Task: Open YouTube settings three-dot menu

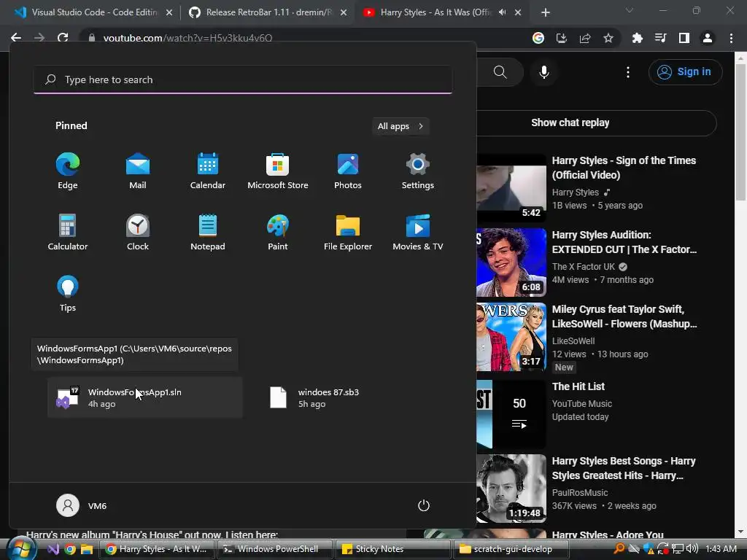Action: click(x=628, y=72)
